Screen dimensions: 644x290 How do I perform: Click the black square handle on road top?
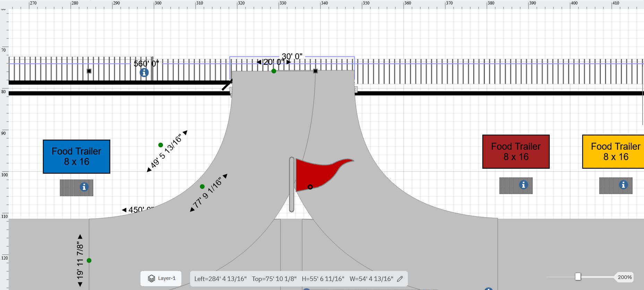[315, 71]
